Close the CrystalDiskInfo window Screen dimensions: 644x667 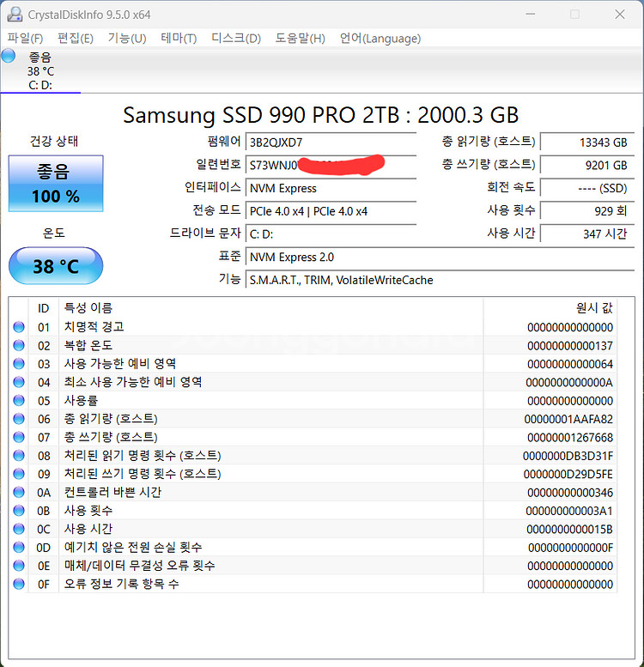(620, 15)
